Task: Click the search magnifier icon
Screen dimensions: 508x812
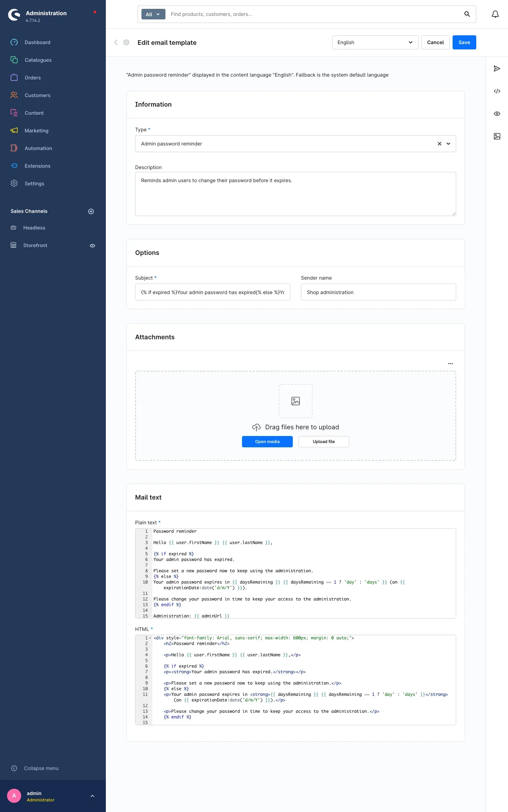Action: (x=467, y=14)
